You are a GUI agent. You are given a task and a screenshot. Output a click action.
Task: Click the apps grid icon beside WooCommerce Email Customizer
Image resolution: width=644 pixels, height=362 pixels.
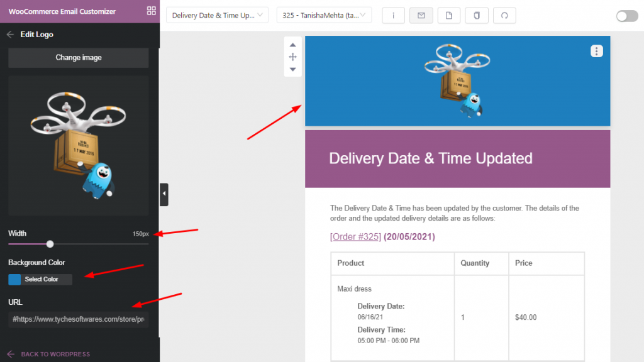pyautogui.click(x=151, y=11)
